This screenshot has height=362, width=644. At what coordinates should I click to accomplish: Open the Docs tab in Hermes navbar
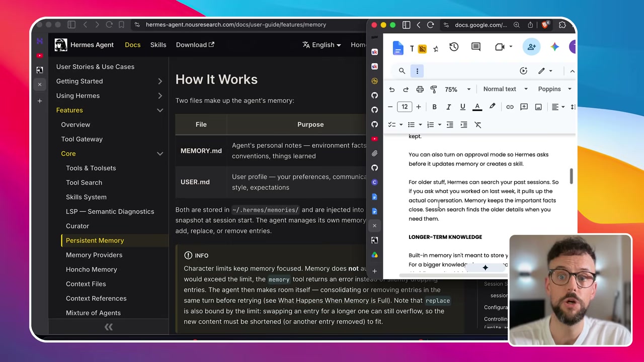click(133, 45)
